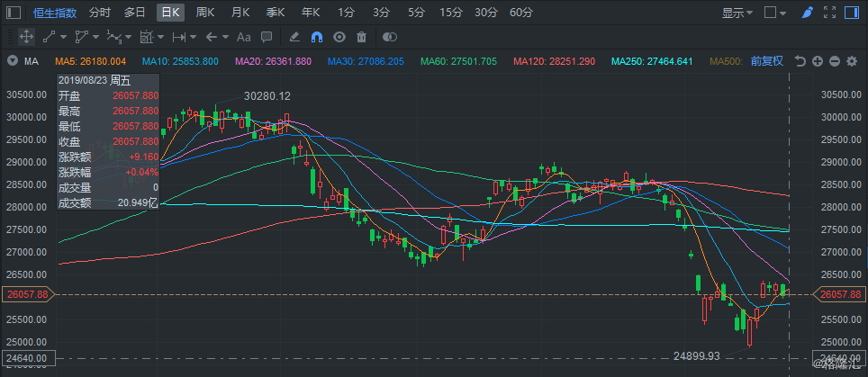Click the toolbar drag handle grip
This screenshot has height=377, width=868.
coord(11,37)
